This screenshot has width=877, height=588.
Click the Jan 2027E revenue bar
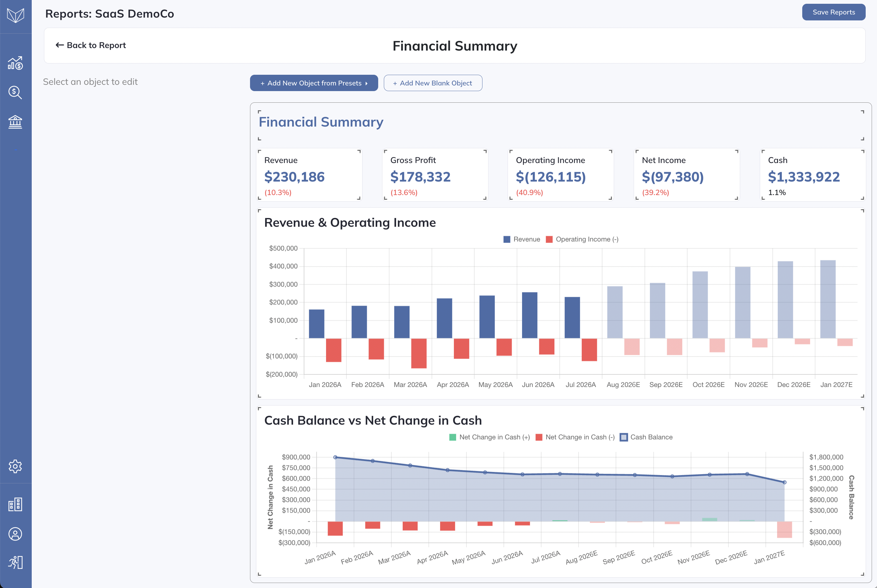click(x=828, y=299)
